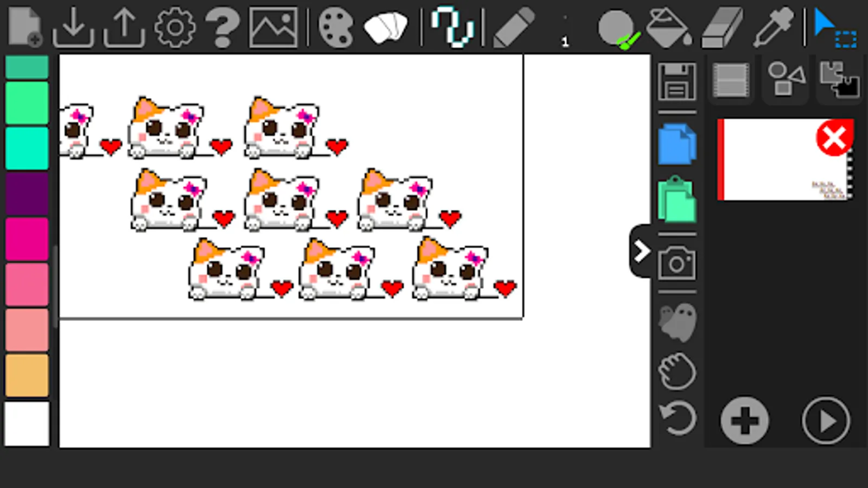Select the frame thumbnail with tiny cats

[x=785, y=160]
